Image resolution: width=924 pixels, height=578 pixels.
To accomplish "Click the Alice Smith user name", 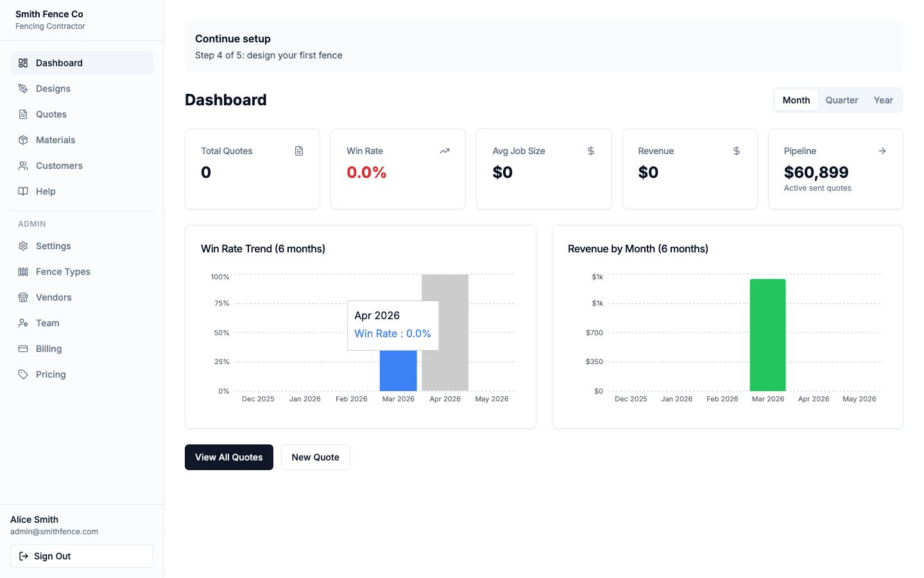I will click(x=34, y=520).
